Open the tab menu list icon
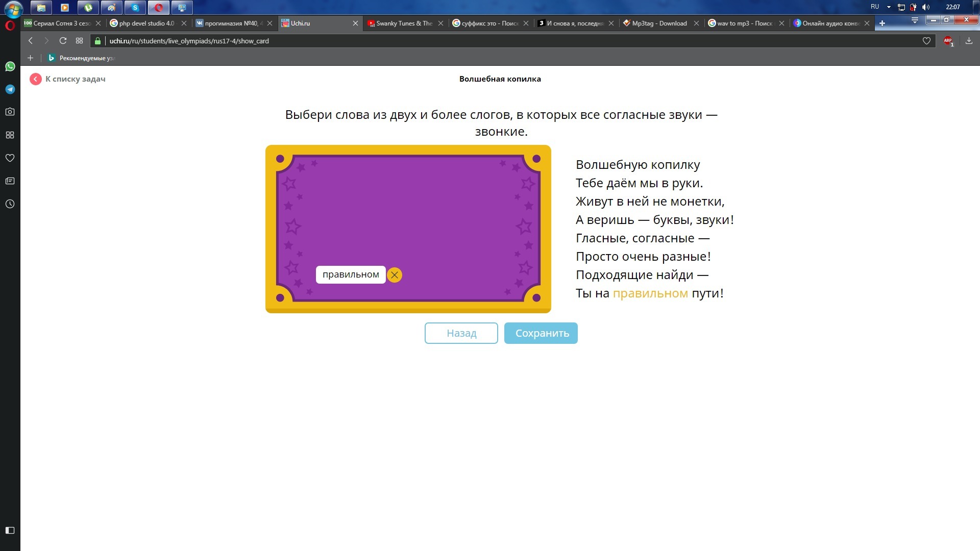 pos(915,20)
